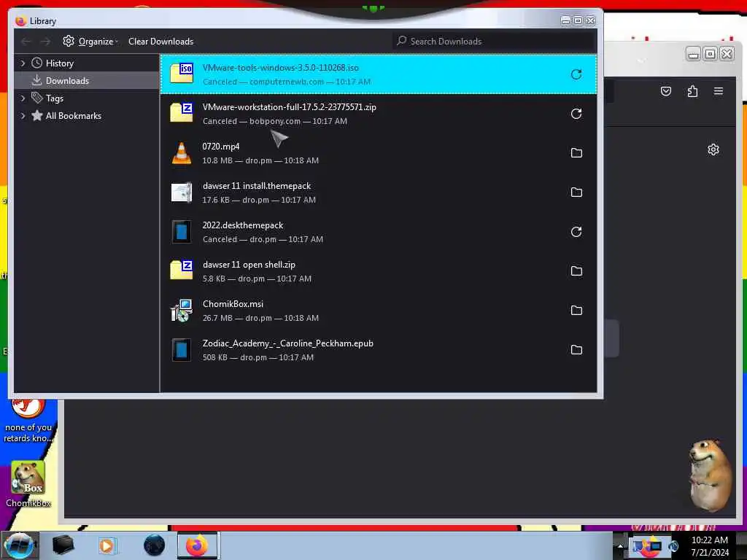
Task: Click zip icon of dawser 11 open shell
Action: (x=182, y=271)
